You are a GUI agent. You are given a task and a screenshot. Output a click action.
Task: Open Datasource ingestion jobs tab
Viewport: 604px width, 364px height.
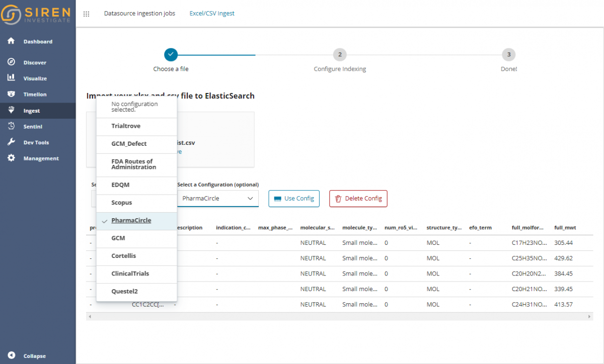139,14
